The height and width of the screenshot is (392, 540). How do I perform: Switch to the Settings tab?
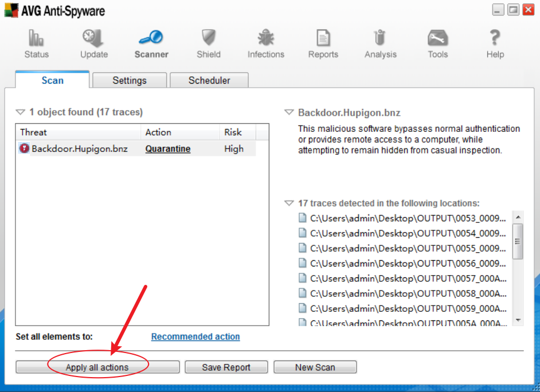[130, 80]
